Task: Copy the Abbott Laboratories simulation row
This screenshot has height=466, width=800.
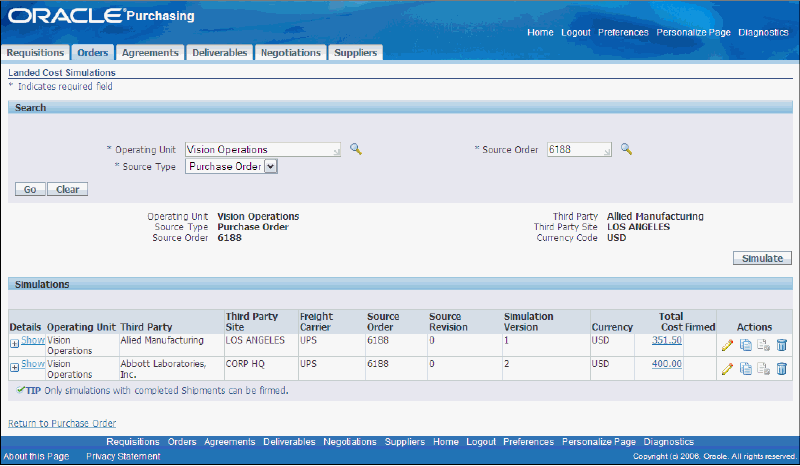Action: (745, 369)
